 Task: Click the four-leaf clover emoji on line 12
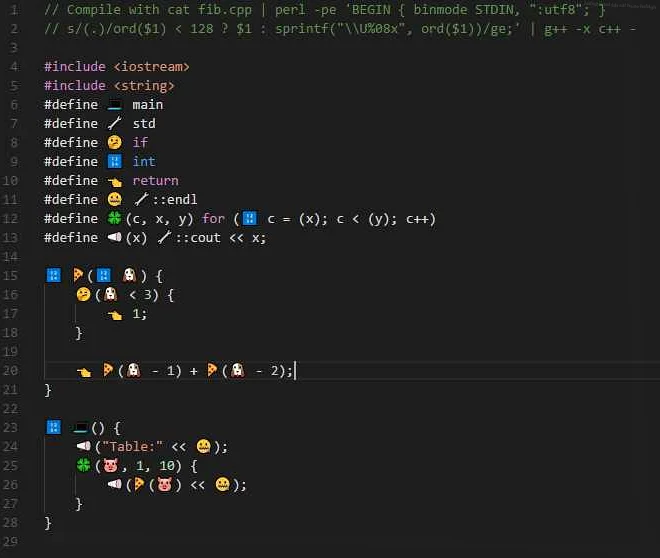coord(114,218)
